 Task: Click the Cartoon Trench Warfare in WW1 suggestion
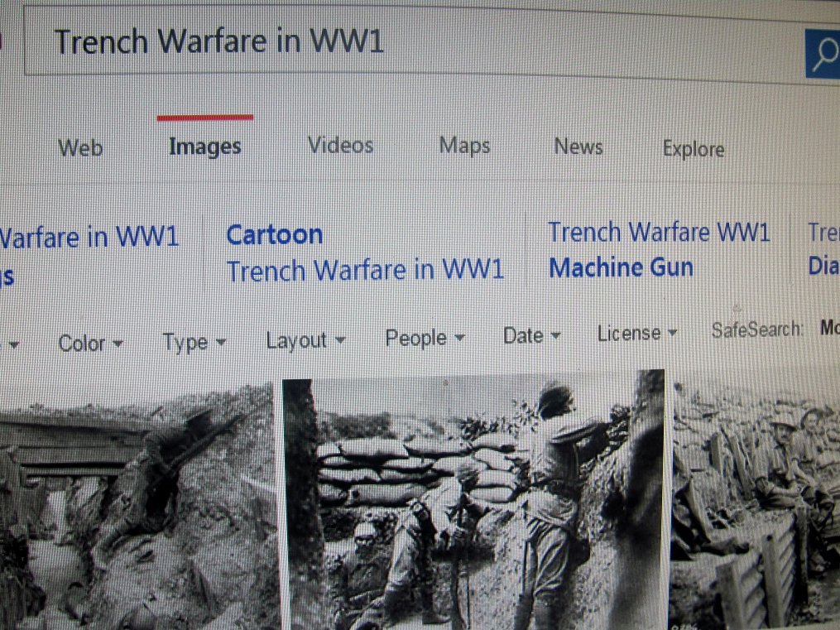[x=365, y=252]
